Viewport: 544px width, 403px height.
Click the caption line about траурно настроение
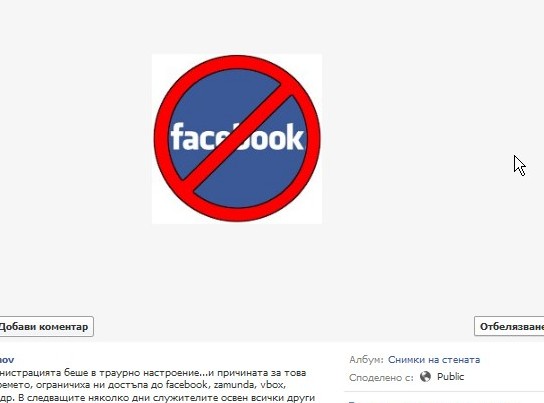point(153,373)
